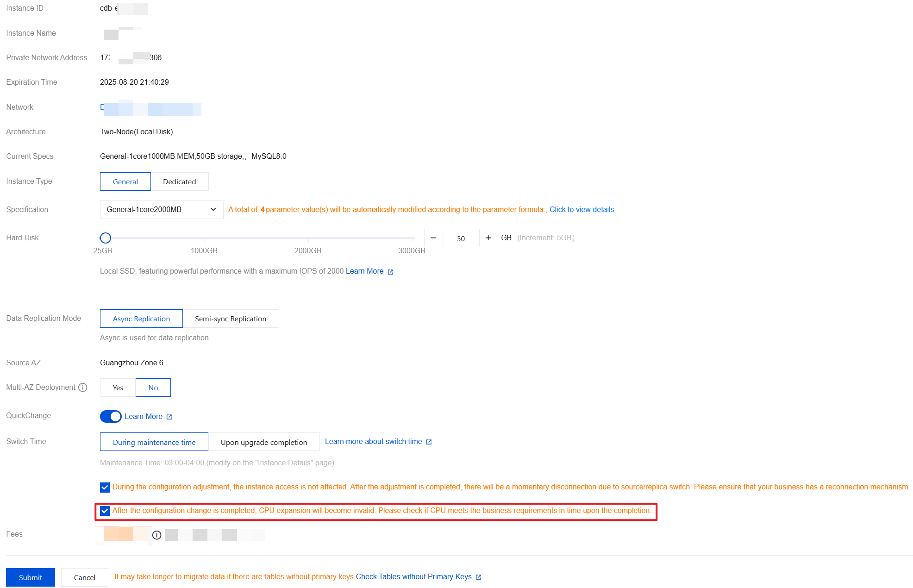Screen dimensions: 913x588
Task: Decrease hard disk size with minus button
Action: (433, 238)
